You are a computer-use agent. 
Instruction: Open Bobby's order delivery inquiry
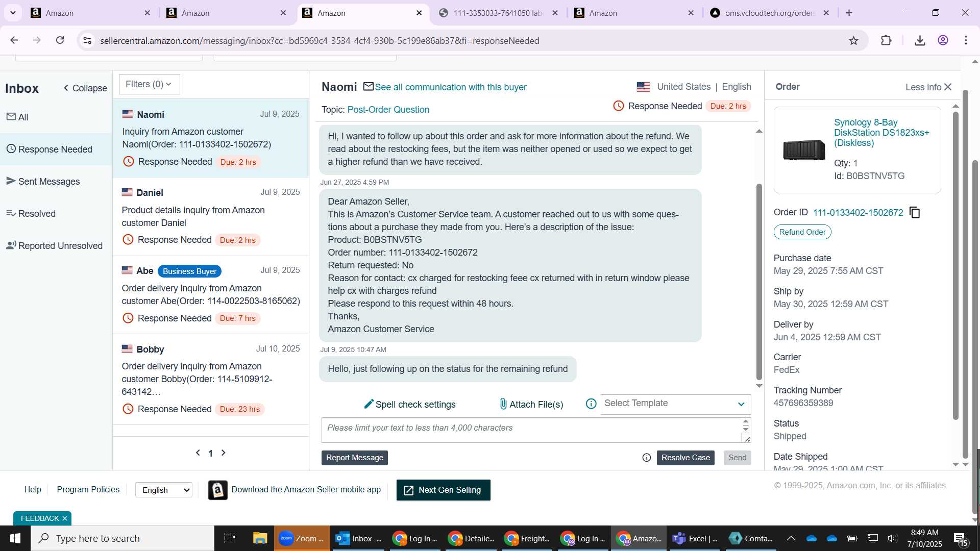211,379
